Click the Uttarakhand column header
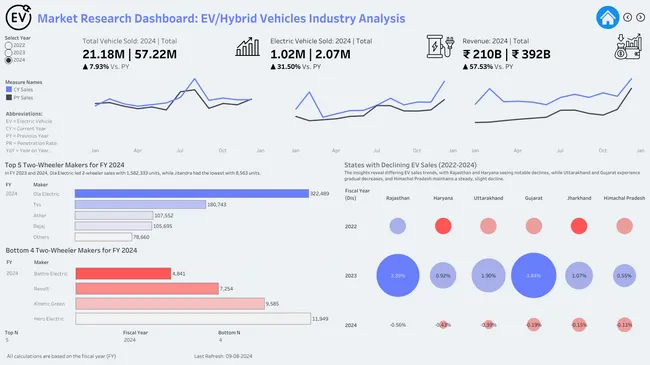Screen dimensions: 650x365 click(x=488, y=198)
